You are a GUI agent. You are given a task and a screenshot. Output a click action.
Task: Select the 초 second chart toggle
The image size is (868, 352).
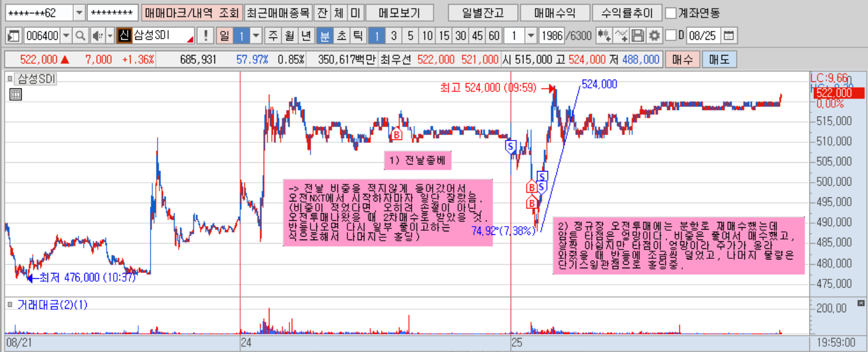point(341,36)
